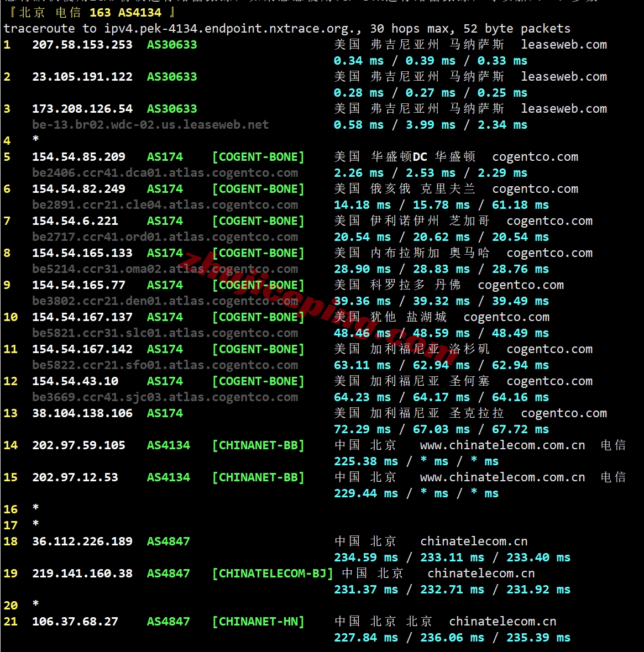
Task: Click latency value 225.38 ms
Action: [366, 461]
